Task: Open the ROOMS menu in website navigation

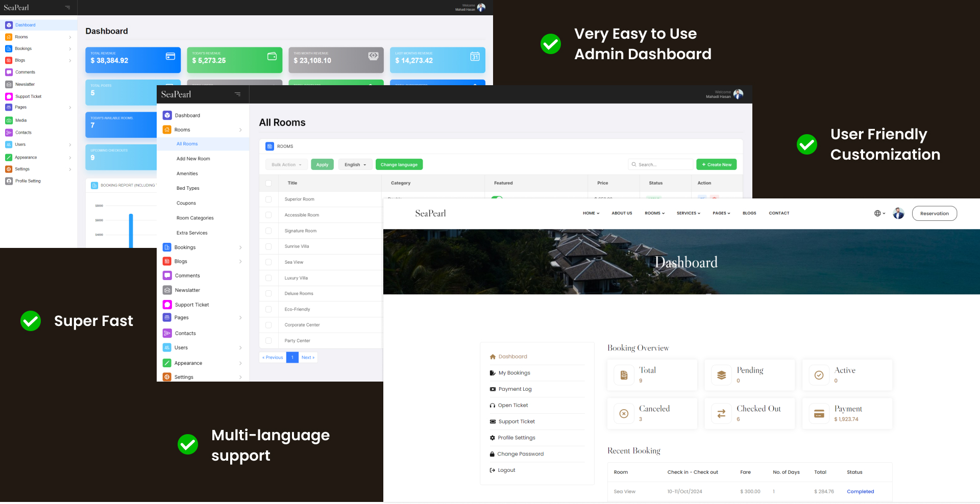Action: pos(654,213)
